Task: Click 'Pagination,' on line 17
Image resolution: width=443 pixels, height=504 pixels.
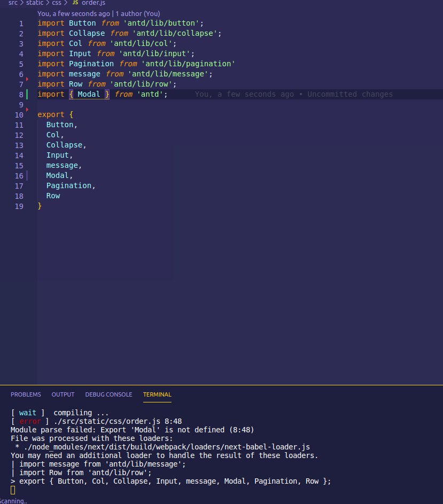Action: click(x=71, y=185)
